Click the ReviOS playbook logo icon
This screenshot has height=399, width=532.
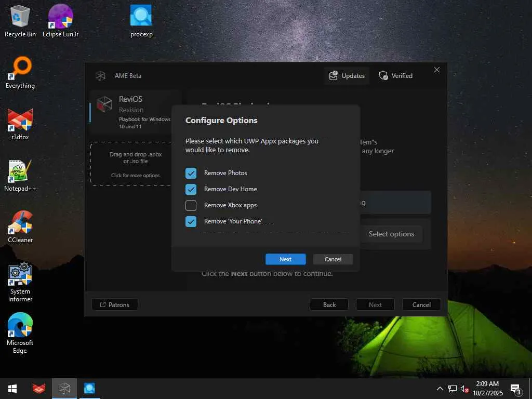click(104, 104)
